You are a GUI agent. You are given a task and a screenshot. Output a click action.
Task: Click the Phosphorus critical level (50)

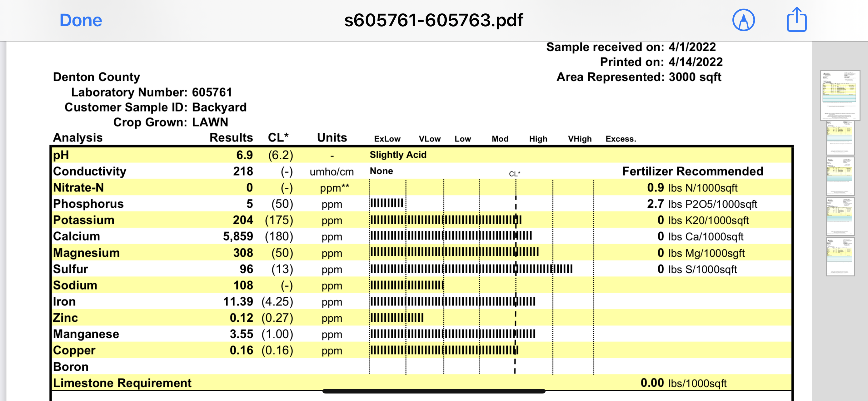(x=282, y=204)
